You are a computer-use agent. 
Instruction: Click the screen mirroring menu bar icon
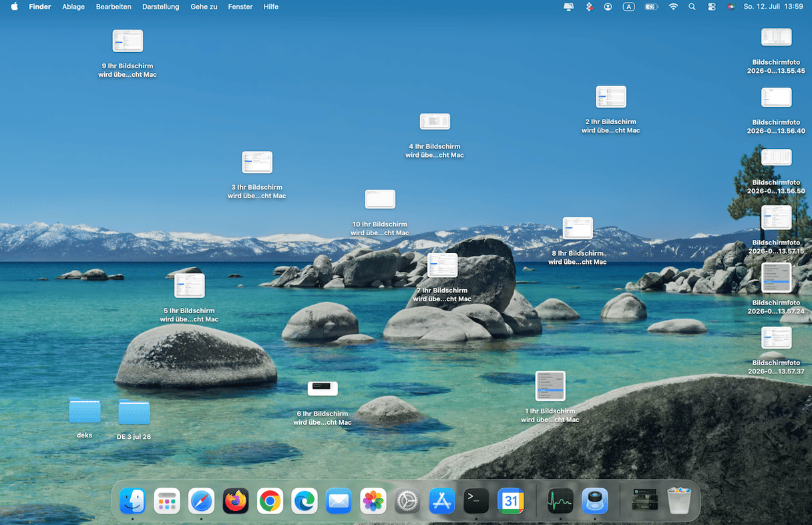pos(569,7)
